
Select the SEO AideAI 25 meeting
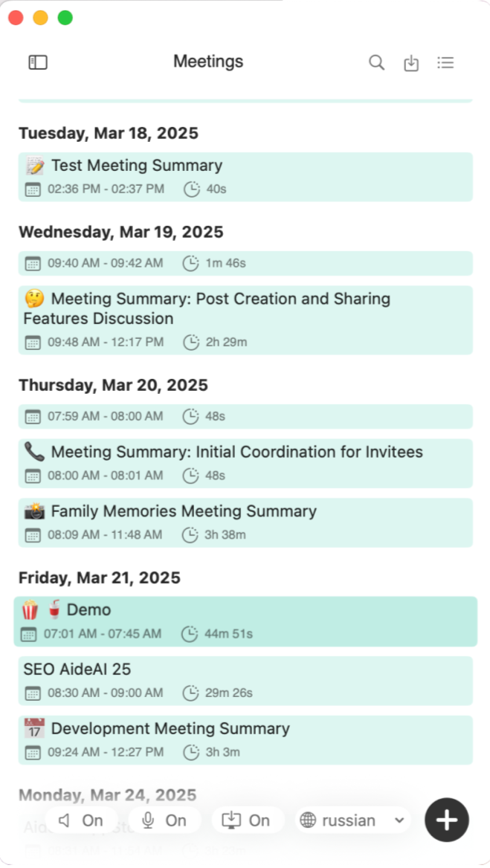coord(245,681)
